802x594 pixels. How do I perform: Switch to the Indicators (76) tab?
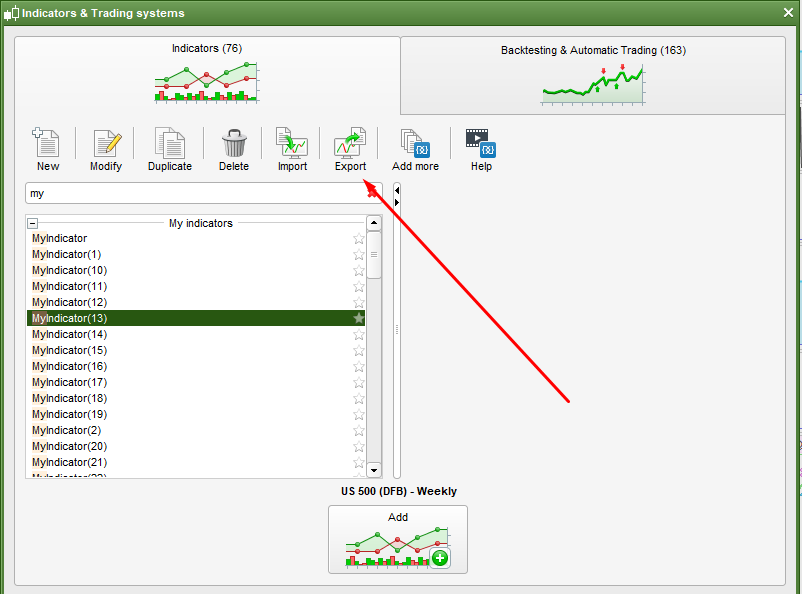(207, 74)
